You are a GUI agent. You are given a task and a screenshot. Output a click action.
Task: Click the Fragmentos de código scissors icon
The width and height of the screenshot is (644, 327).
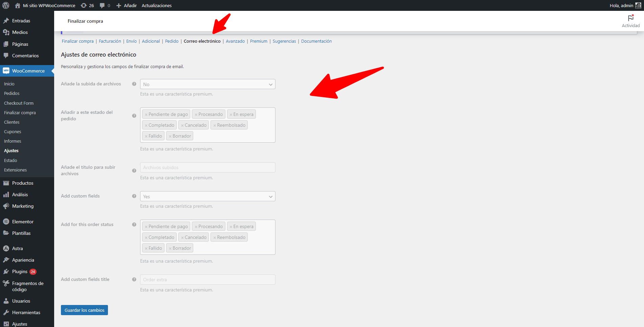click(6, 283)
